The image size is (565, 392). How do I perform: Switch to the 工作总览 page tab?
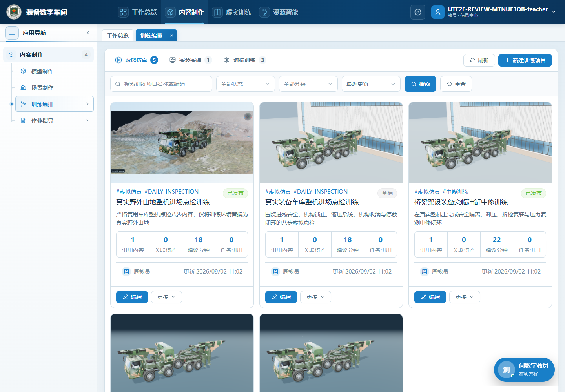(118, 36)
